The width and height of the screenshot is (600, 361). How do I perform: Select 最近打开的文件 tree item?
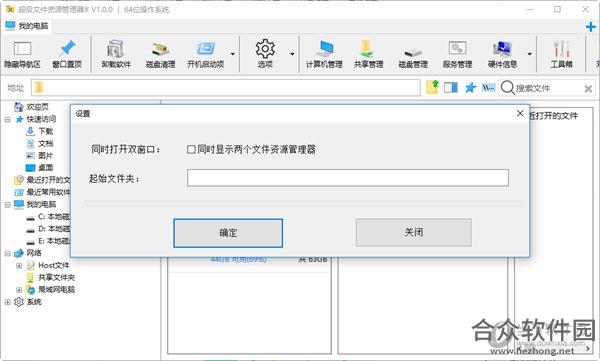[x=48, y=180]
